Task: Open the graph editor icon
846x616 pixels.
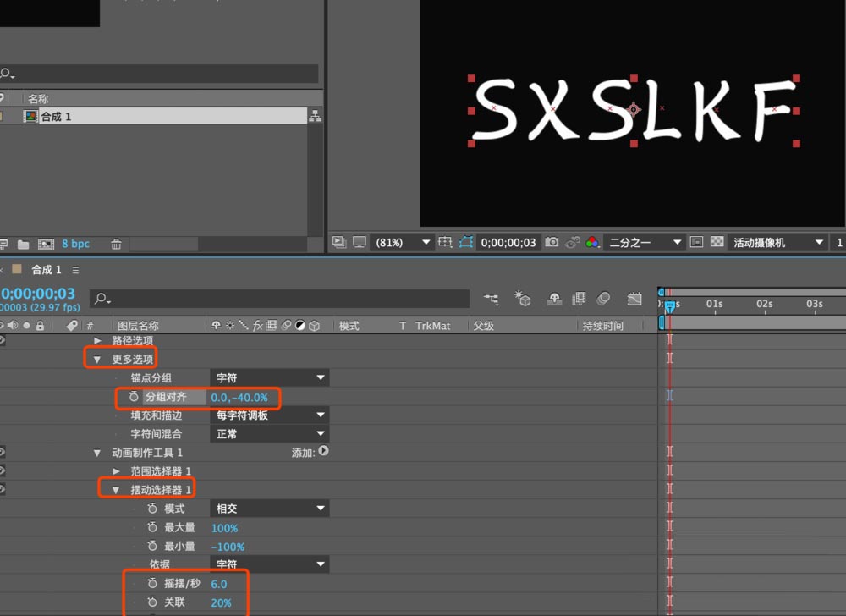Action: coord(634,299)
